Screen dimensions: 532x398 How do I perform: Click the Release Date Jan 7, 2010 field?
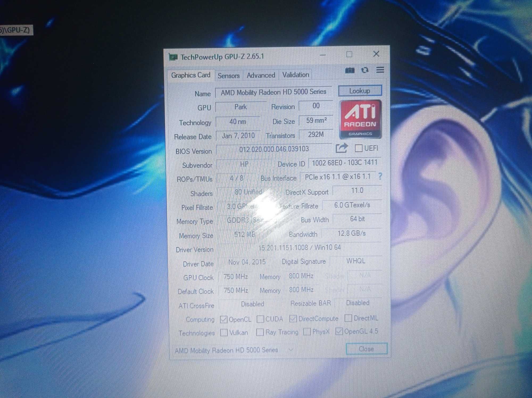click(238, 136)
